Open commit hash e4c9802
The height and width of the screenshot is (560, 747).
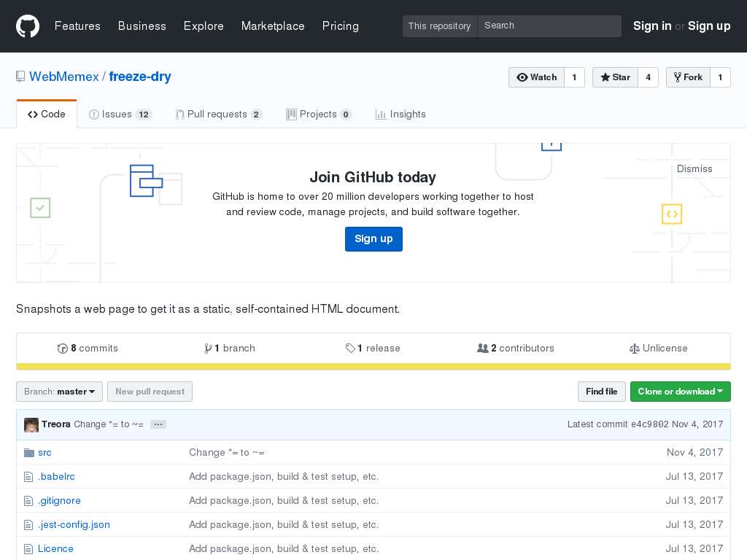[x=650, y=424]
